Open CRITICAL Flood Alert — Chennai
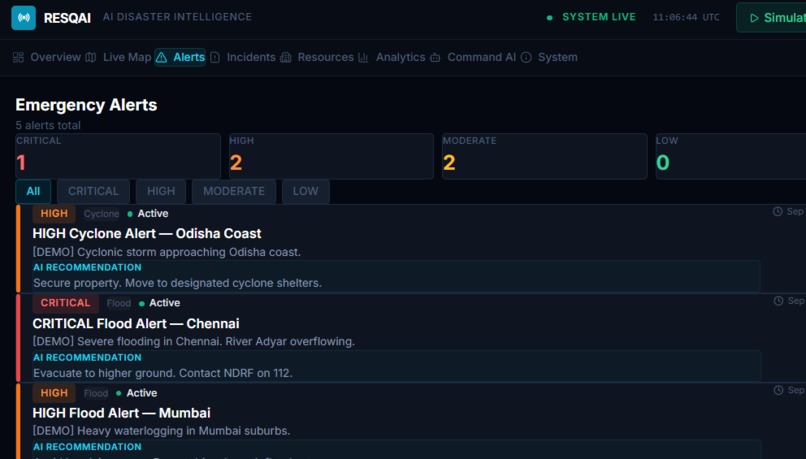This screenshot has width=806, height=459. [x=136, y=323]
